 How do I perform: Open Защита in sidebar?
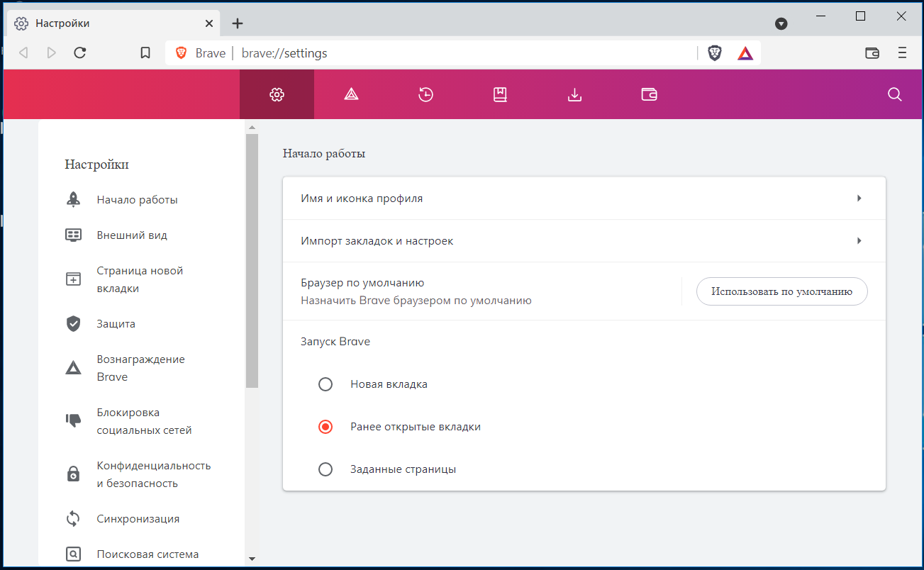116,324
